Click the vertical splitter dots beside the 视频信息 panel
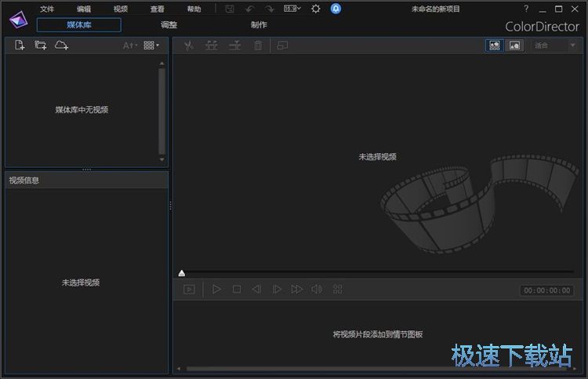Screen dimensions: 588x379 171,206
